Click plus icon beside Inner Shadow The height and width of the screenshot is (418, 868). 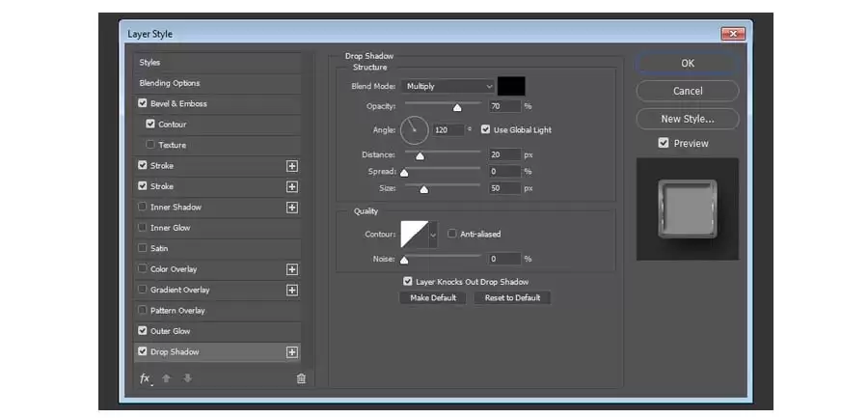point(292,208)
